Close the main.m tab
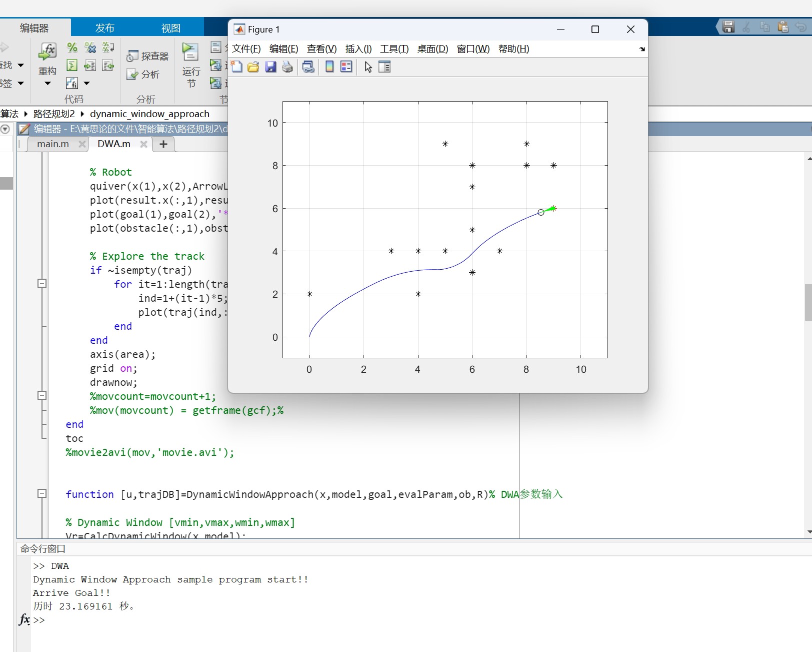 pyautogui.click(x=82, y=144)
